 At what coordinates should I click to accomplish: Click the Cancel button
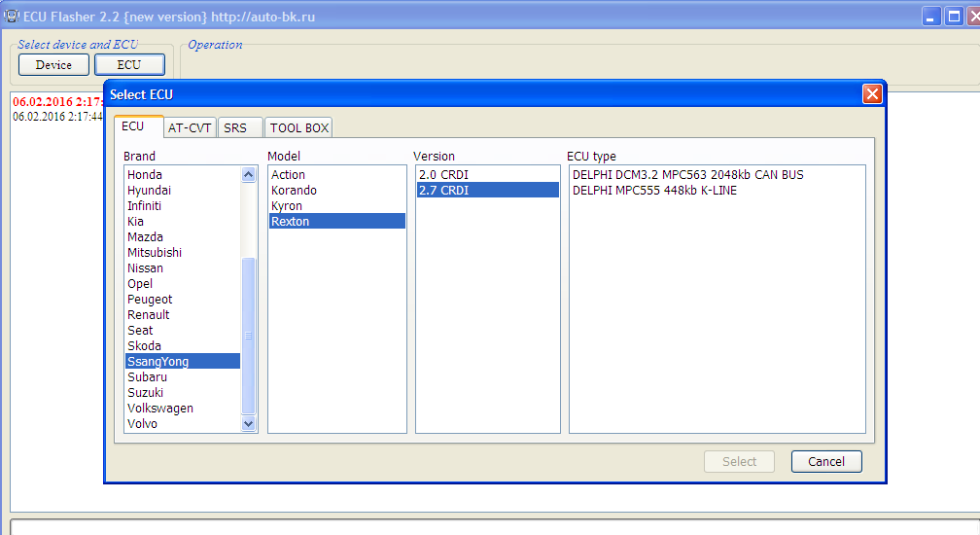(826, 461)
